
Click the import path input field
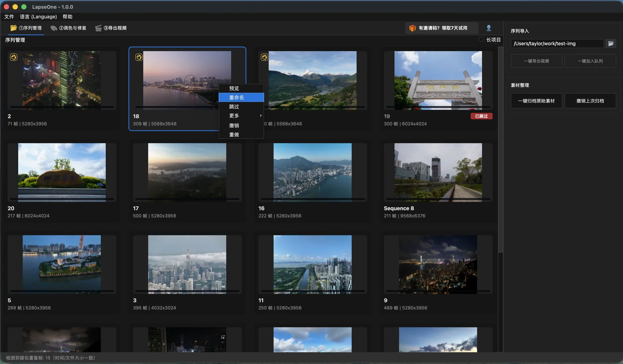click(x=557, y=44)
